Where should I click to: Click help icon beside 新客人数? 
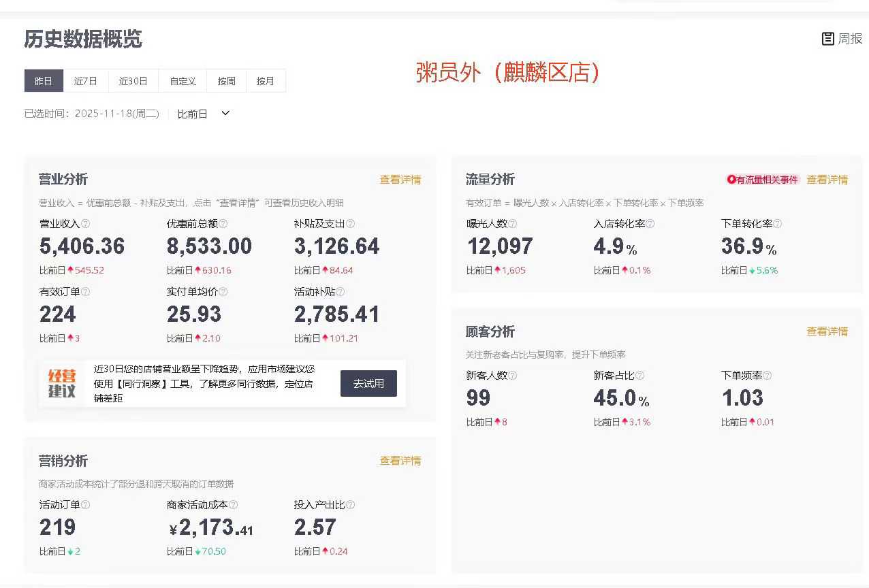coord(513,376)
